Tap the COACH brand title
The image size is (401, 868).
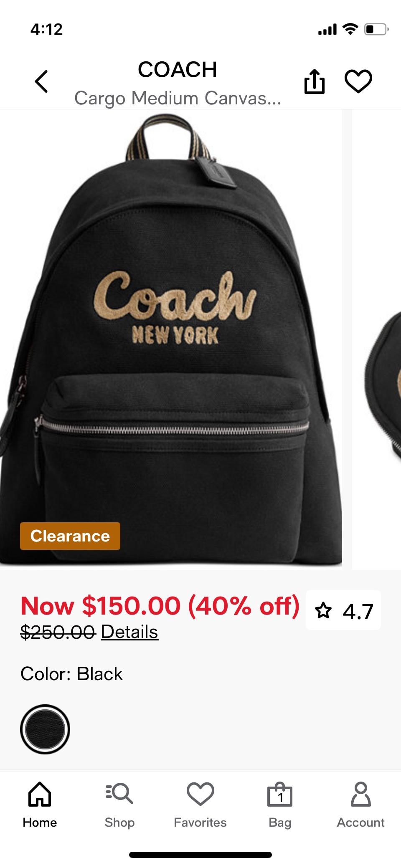[x=178, y=69]
